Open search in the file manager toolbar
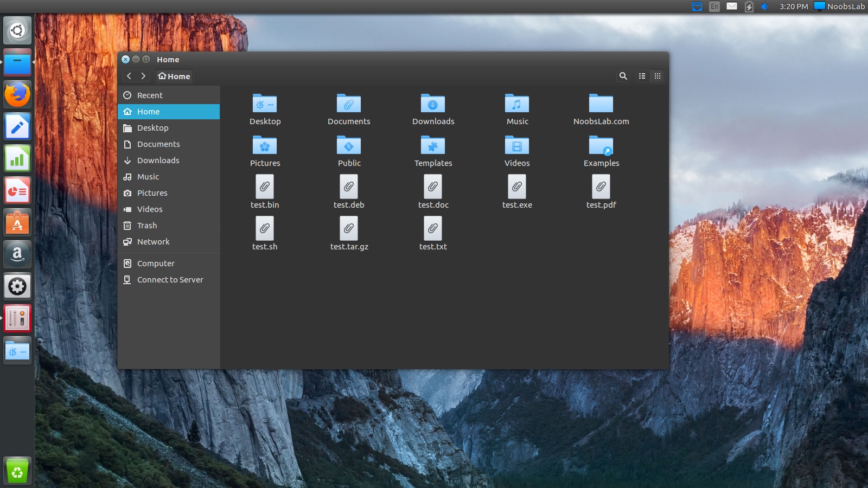868x488 pixels. click(623, 76)
